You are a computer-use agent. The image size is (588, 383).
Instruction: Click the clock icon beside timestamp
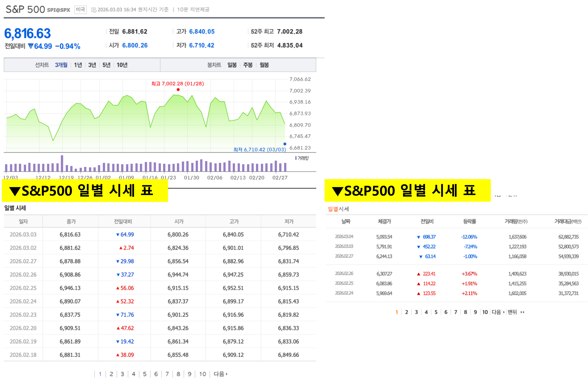[x=94, y=10]
